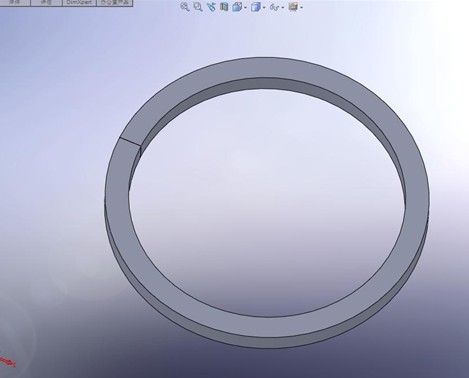469x378 pixels.
Task: Open the tab left of DimXpert
Action: click(x=46, y=3)
